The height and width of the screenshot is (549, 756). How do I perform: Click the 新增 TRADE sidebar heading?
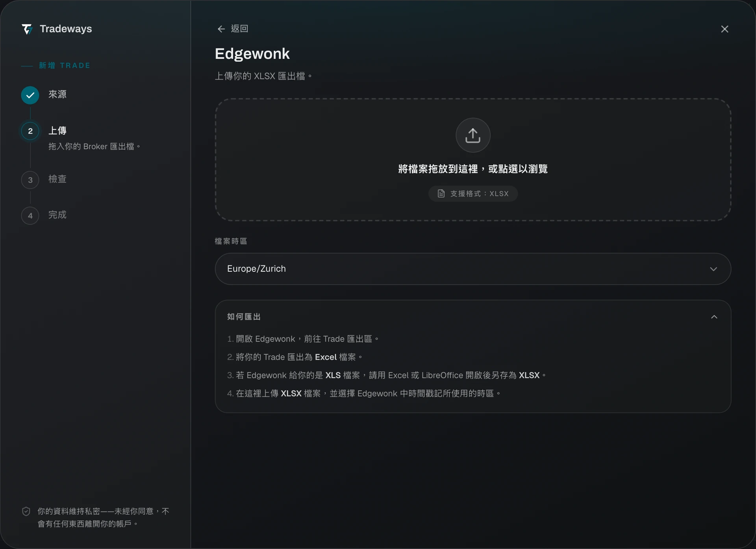tap(65, 65)
